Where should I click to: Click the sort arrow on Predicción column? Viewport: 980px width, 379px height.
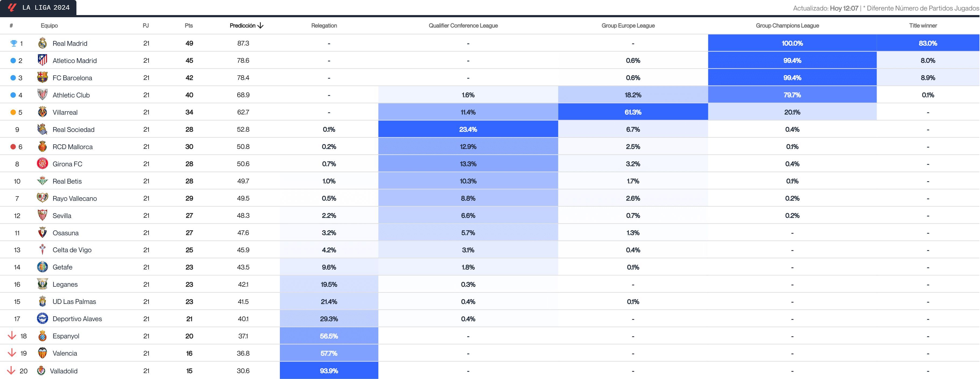coord(260,26)
